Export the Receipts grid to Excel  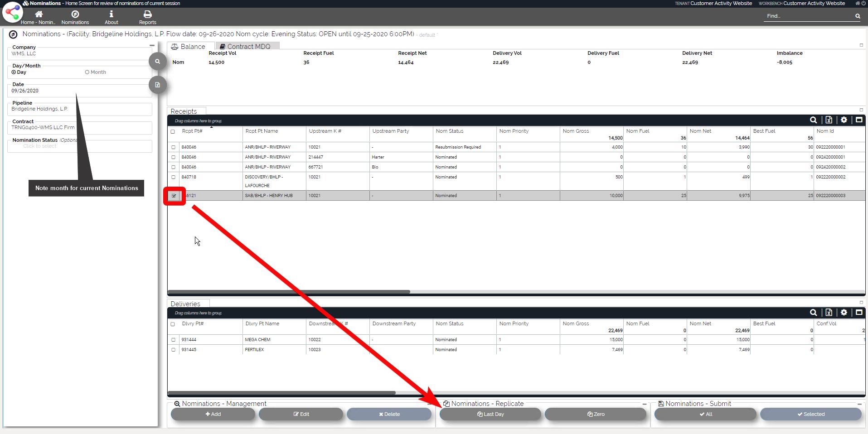click(829, 120)
